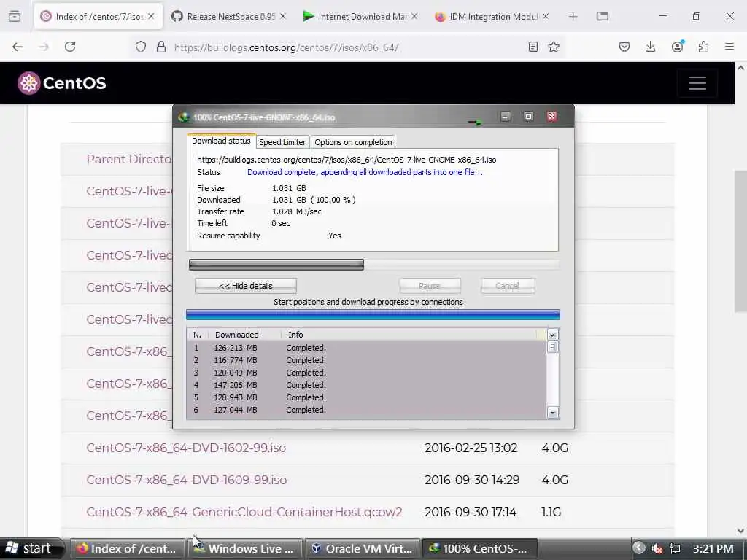Click the CentOS logo

pos(62,83)
